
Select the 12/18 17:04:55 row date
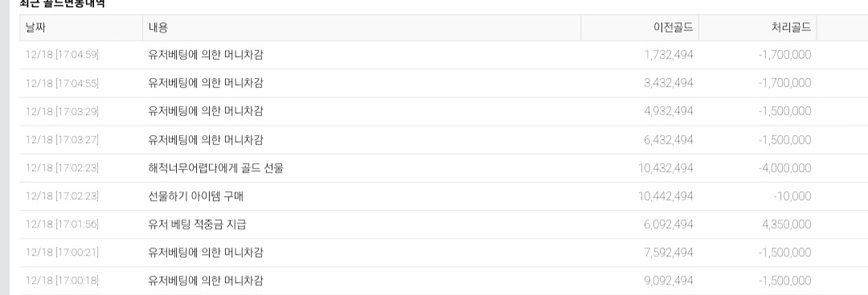pyautogui.click(x=62, y=83)
